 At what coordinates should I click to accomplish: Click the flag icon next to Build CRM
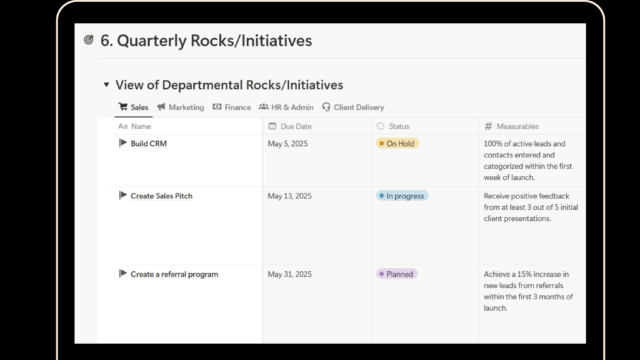click(x=123, y=143)
